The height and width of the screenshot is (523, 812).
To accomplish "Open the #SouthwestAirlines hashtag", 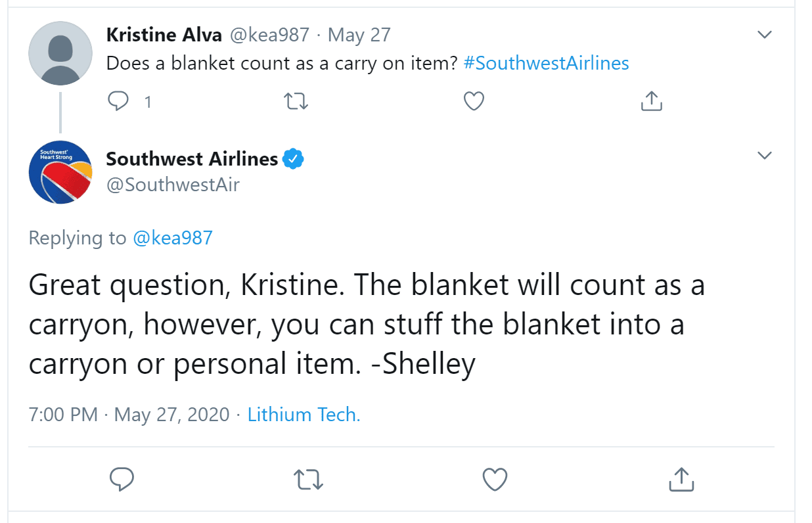I will pyautogui.click(x=546, y=63).
